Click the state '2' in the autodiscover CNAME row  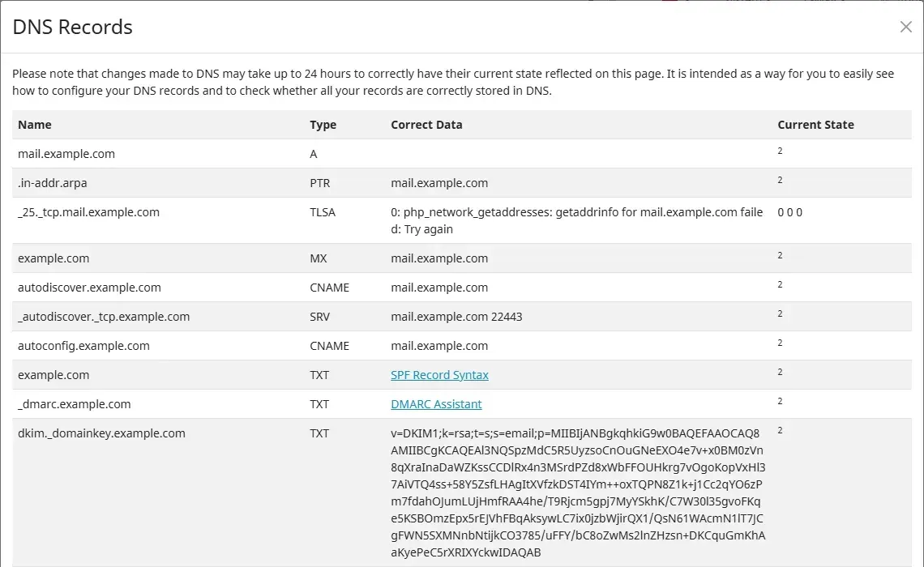pos(781,284)
